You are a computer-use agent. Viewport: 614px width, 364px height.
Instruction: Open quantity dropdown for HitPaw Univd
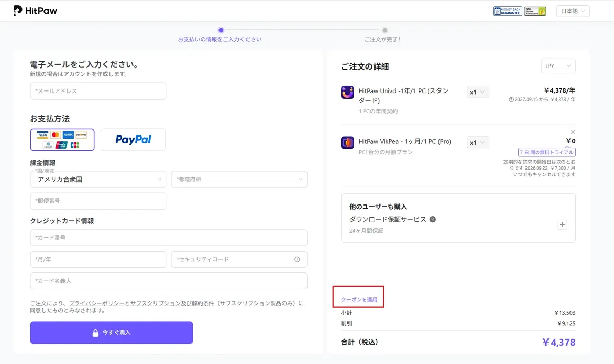tap(478, 92)
